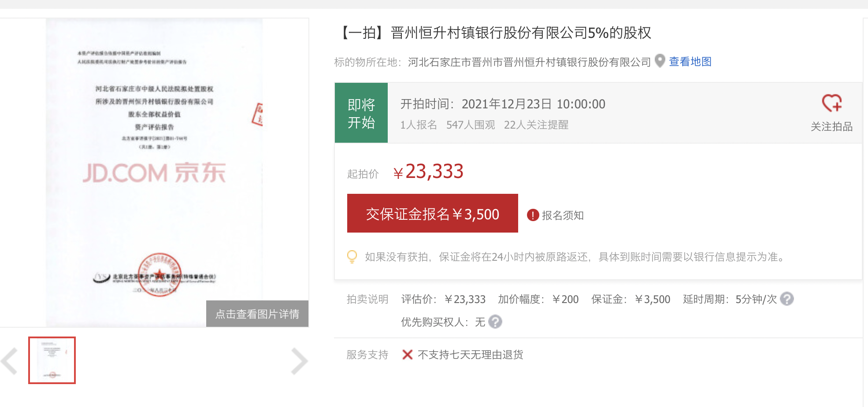The image size is (868, 407).
Task: Click the 关注拍品 label
Action: [x=831, y=127]
